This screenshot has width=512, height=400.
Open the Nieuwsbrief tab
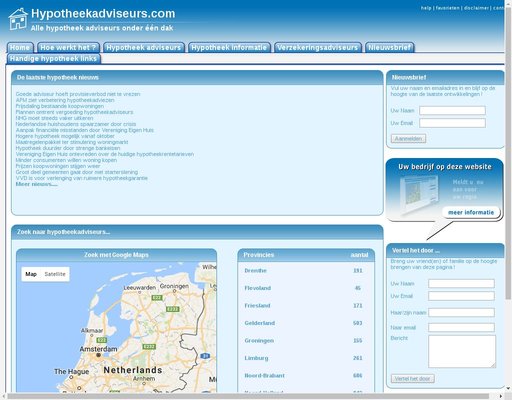coord(389,48)
